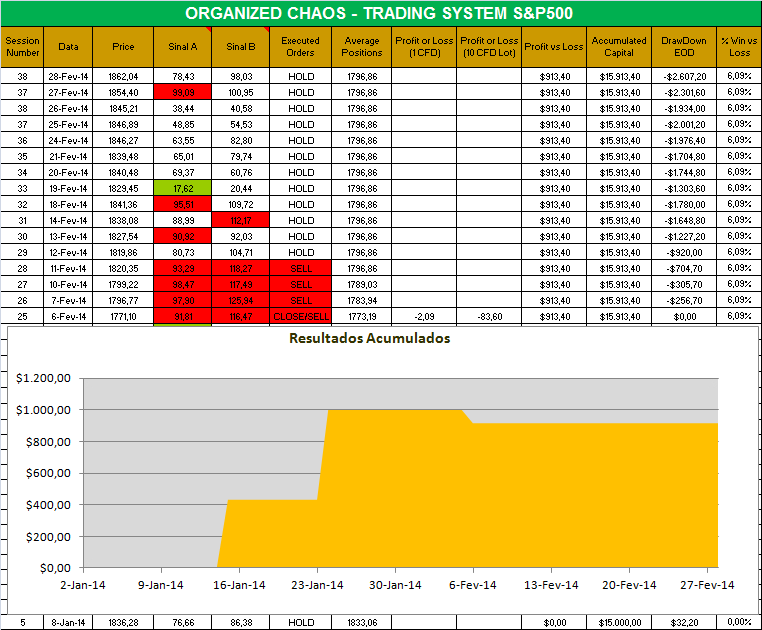Click the loss value -2,09
Screen dimensions: 762x630
(x=424, y=316)
